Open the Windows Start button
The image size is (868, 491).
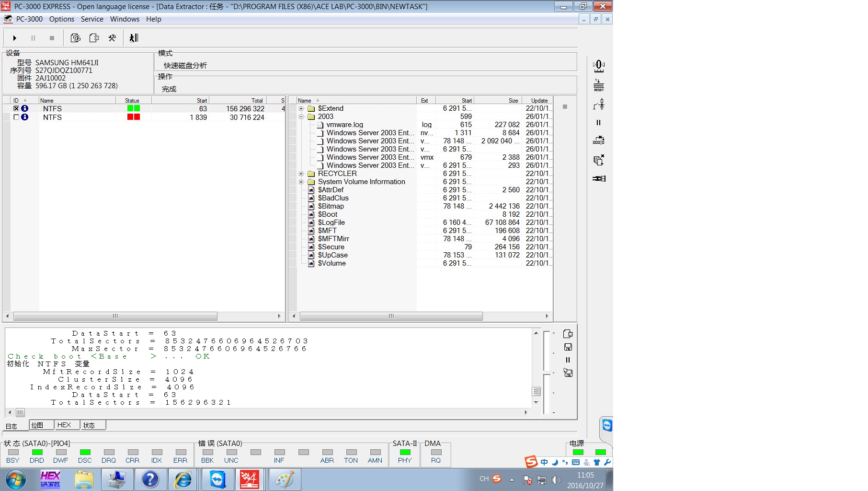pyautogui.click(x=15, y=479)
